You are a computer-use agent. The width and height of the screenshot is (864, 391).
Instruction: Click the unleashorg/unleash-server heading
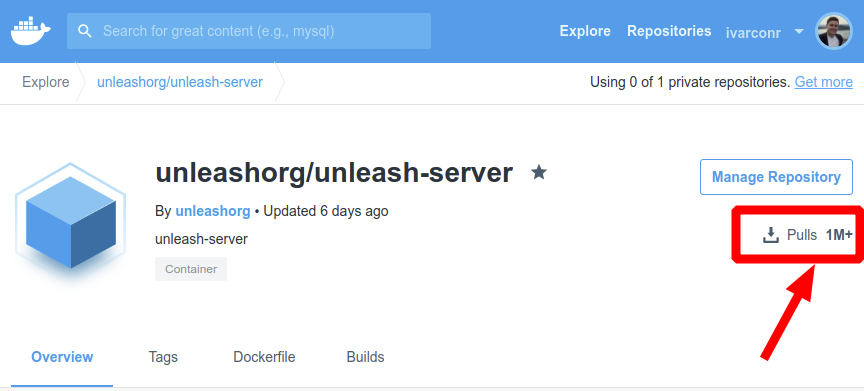point(334,173)
